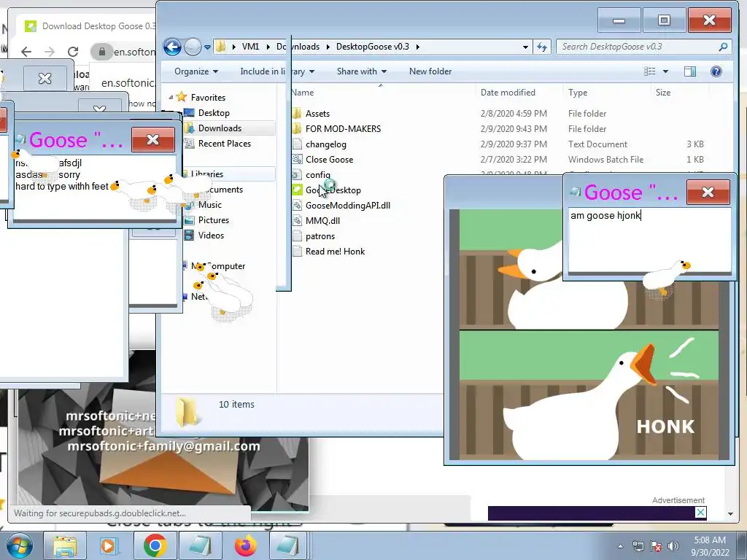Select Music library in navigation pane

coord(209,205)
